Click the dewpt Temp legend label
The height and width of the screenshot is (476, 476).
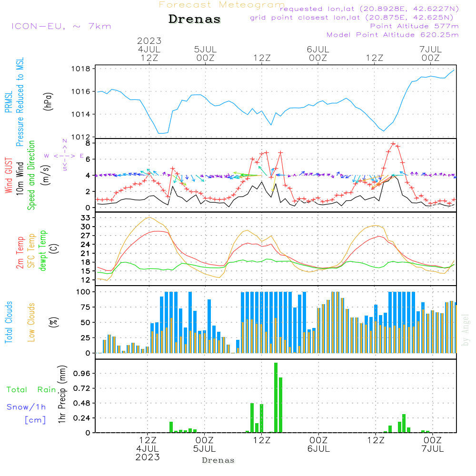(x=43, y=250)
